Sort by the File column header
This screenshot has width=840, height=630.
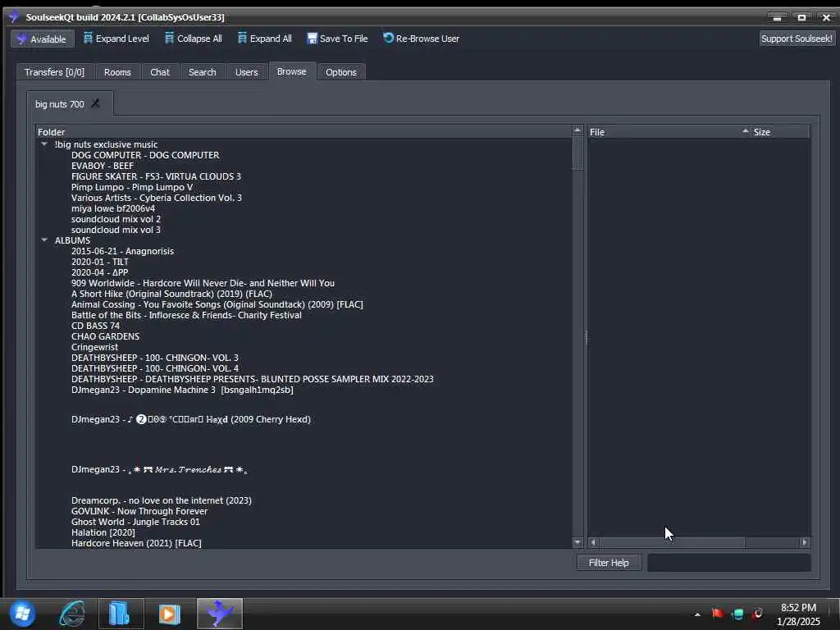pyautogui.click(x=669, y=132)
